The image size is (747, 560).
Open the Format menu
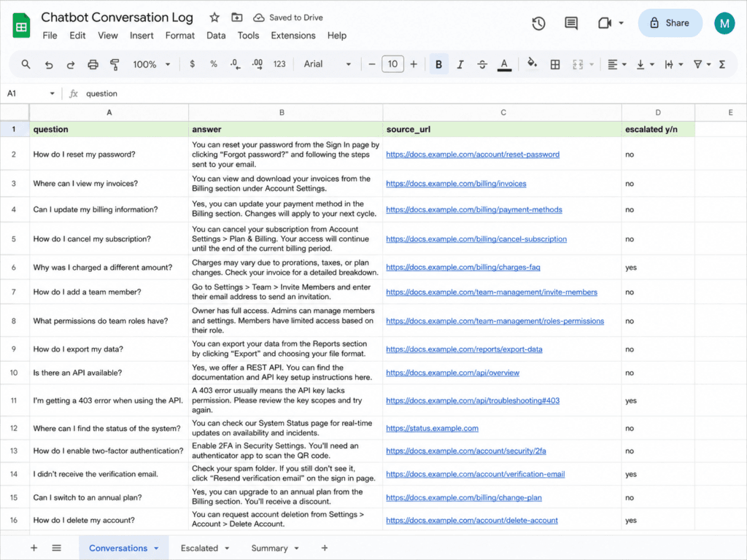[179, 36]
